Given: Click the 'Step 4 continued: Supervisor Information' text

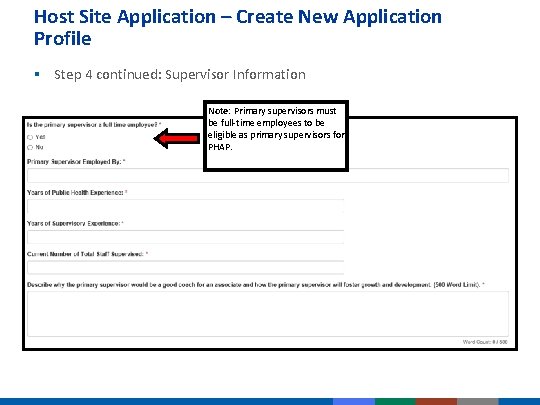Looking at the screenshot, I should (x=180, y=75).
